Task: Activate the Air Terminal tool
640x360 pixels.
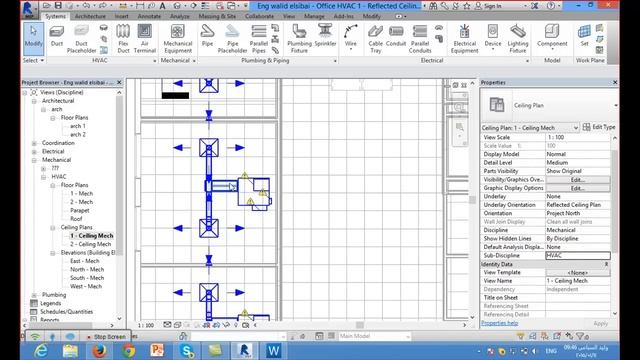Action: (x=144, y=39)
